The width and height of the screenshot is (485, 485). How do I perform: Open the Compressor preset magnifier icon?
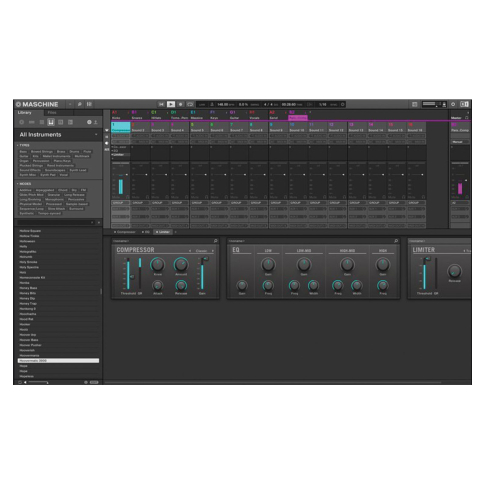[x=215, y=241]
